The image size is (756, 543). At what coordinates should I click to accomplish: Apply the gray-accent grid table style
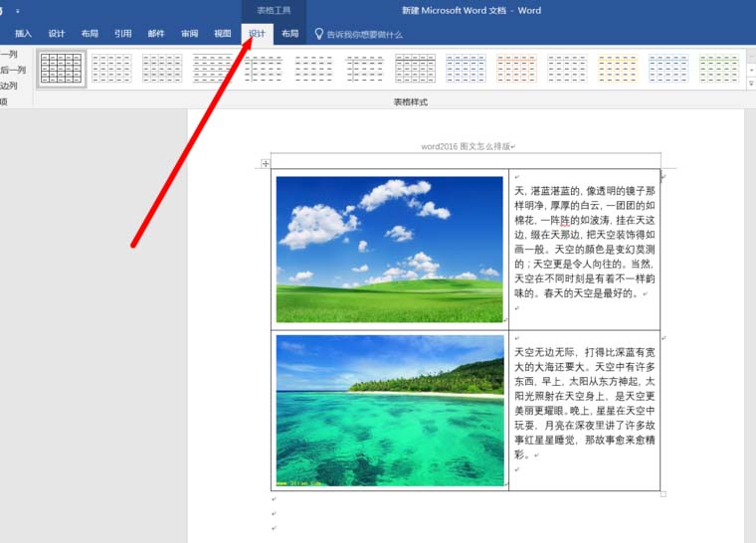coord(567,69)
